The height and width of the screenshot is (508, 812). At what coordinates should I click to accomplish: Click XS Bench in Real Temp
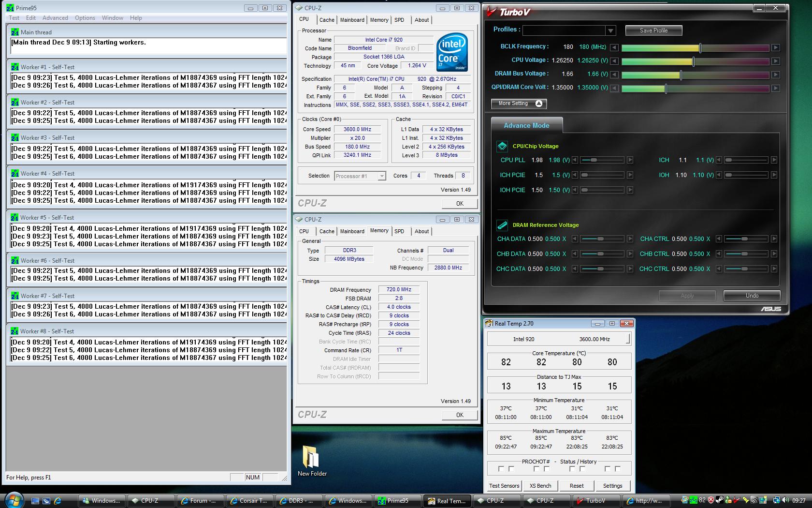tap(540, 486)
